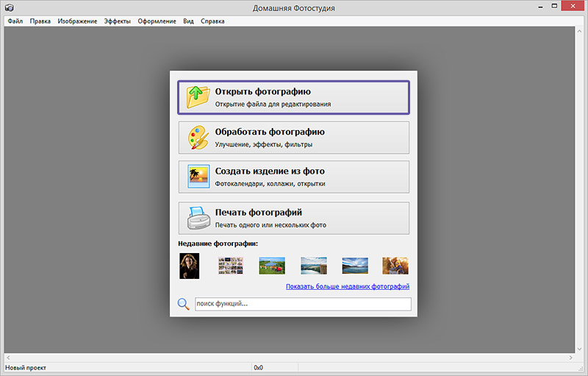Click Показать больше недавних фотографий link
Screen dimensions: 588x376
347,286
